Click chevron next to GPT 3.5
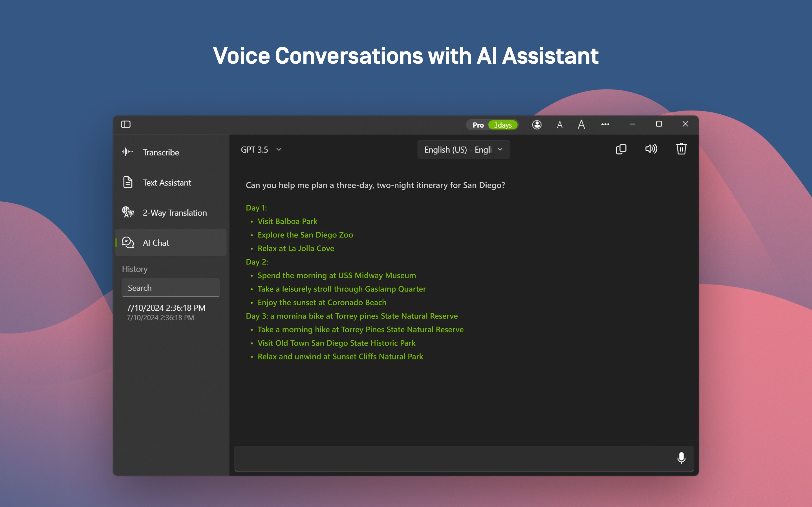This screenshot has width=812, height=507. coord(279,150)
